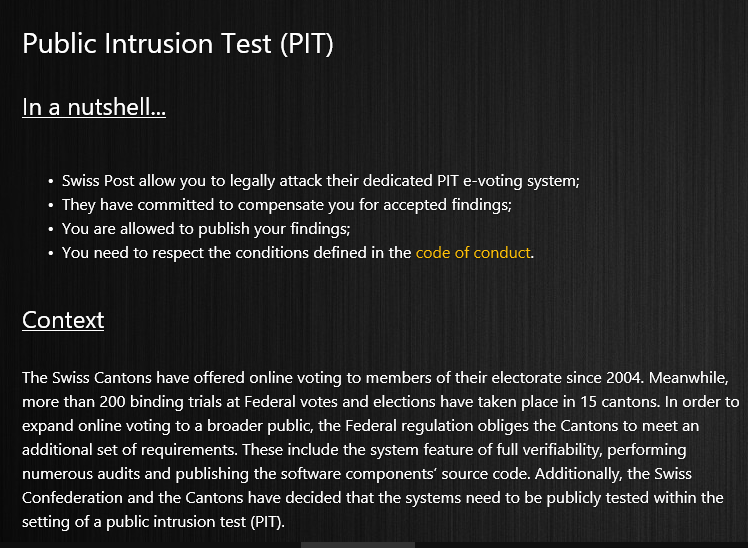The width and height of the screenshot is (748, 548).
Task: Click the line starting 'Confederation and the Cantons'
Action: (x=373, y=497)
